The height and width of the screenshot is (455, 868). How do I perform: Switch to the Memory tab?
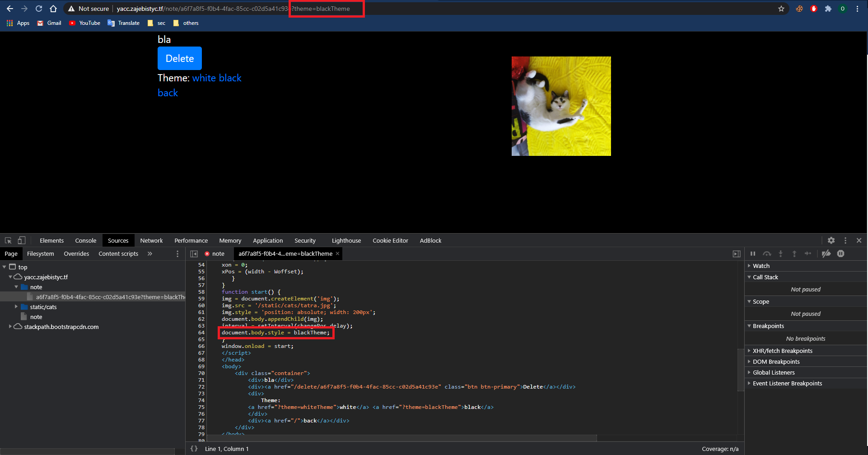tap(230, 240)
